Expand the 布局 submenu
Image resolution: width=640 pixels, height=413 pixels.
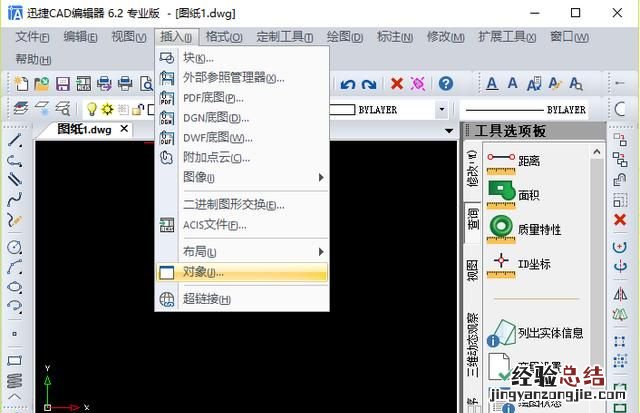(242, 251)
